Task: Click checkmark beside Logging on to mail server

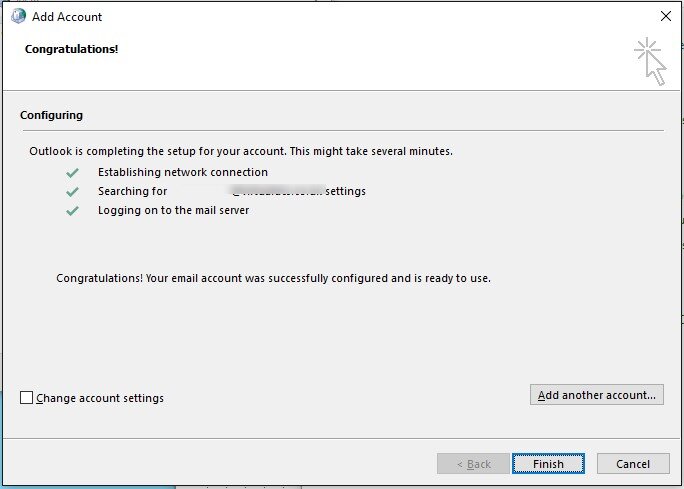Action: point(72,211)
